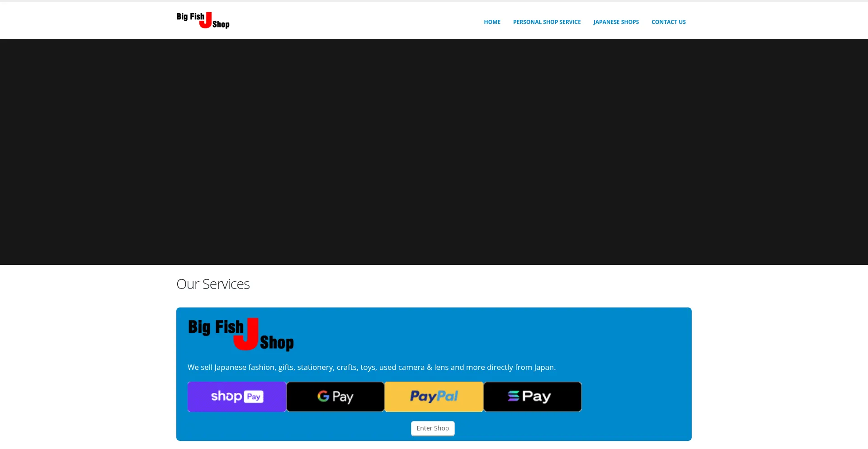The image size is (868, 449).
Task: Open the PERSONAL SHOP SERVICE page
Action: pyautogui.click(x=547, y=22)
